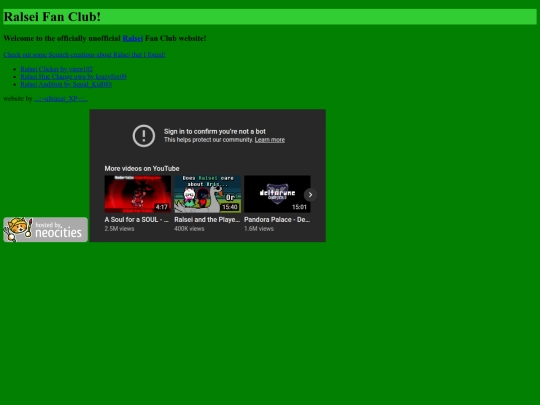The width and height of the screenshot is (540, 405).
Task: Click 'Learn more' in the YouTube sign-in notice
Action: click(x=270, y=140)
